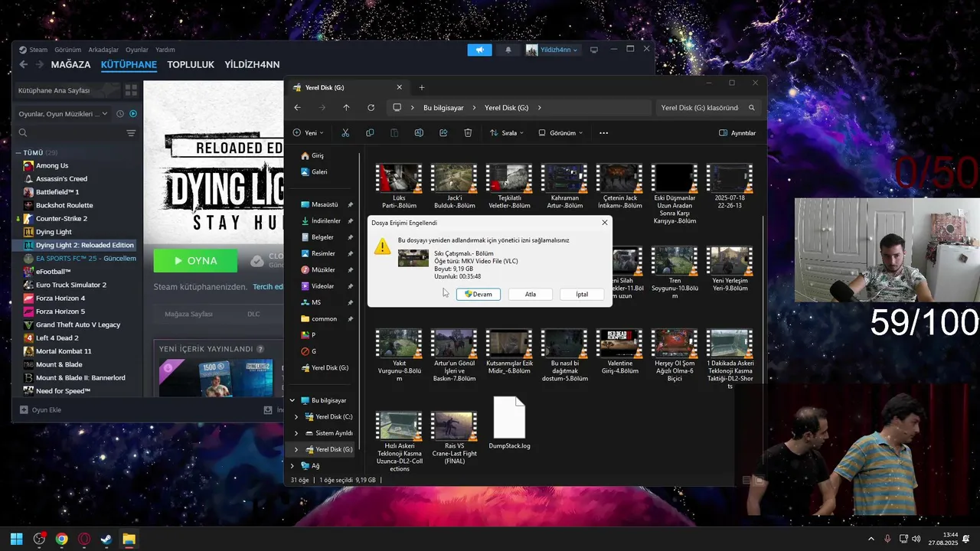
Task: Click the Rename icon in Explorer toolbar
Action: coord(419,132)
